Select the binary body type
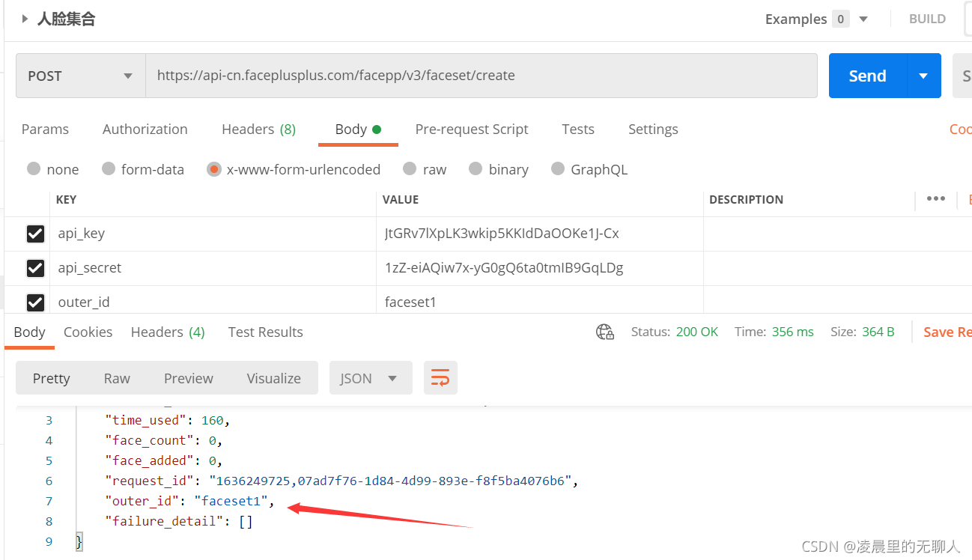Viewport: 972px width, 560px height. (x=476, y=168)
